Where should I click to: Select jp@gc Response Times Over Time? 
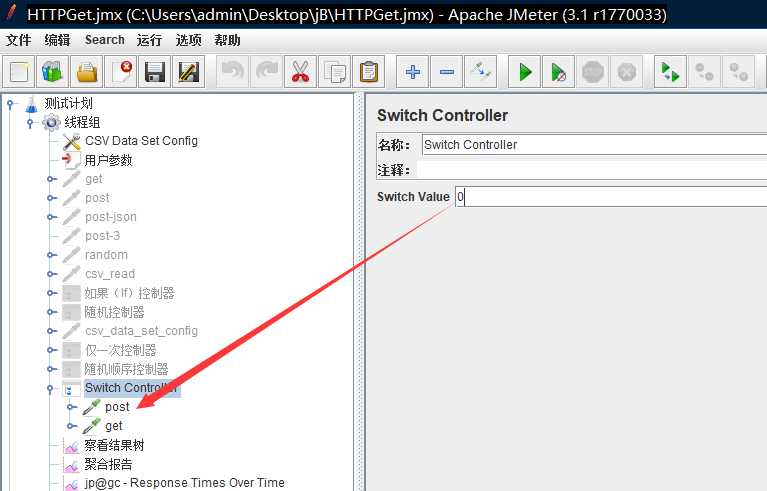(x=184, y=483)
